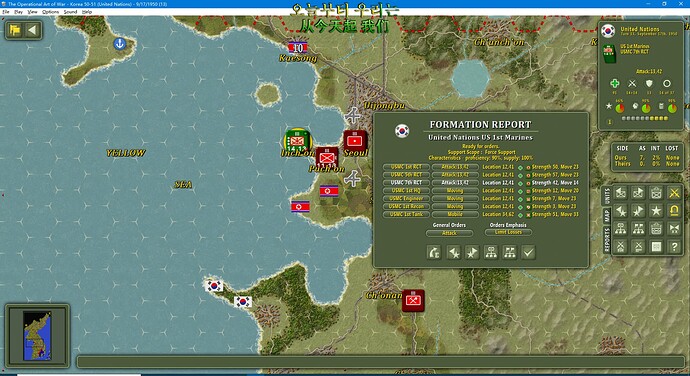Click the crossed swords icon in Units panel
Screen dimensions: 690x376
point(674,193)
